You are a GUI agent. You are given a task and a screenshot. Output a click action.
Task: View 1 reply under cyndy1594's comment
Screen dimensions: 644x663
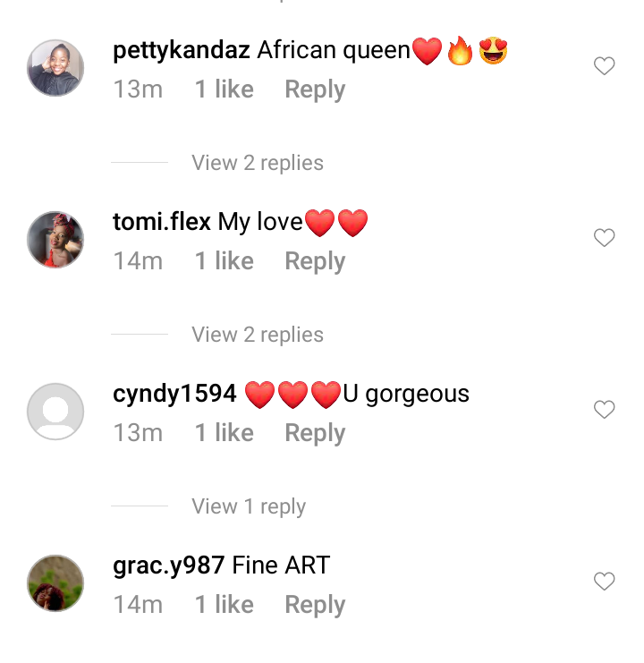pos(249,506)
